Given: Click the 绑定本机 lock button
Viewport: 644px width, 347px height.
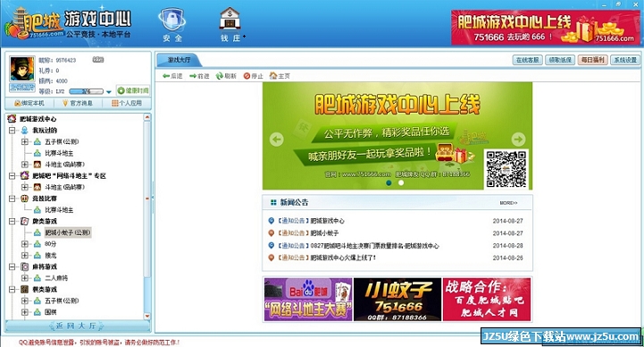Looking at the screenshot, I should point(29,103).
